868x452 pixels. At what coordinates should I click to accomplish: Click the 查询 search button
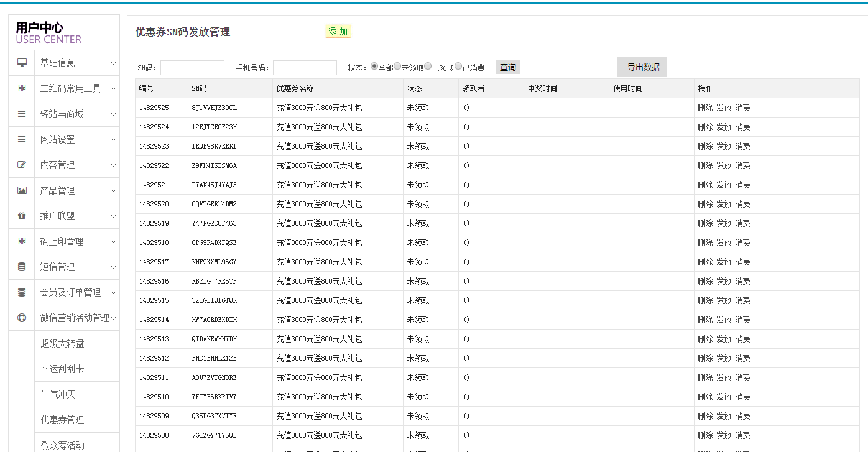[x=507, y=67]
